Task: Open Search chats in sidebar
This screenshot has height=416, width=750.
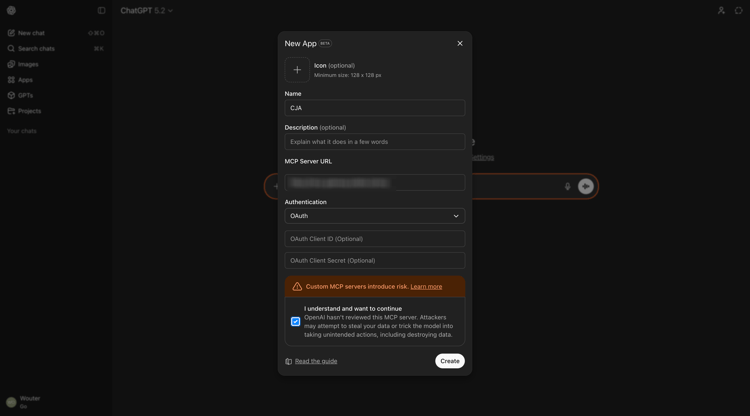Action: point(56,49)
